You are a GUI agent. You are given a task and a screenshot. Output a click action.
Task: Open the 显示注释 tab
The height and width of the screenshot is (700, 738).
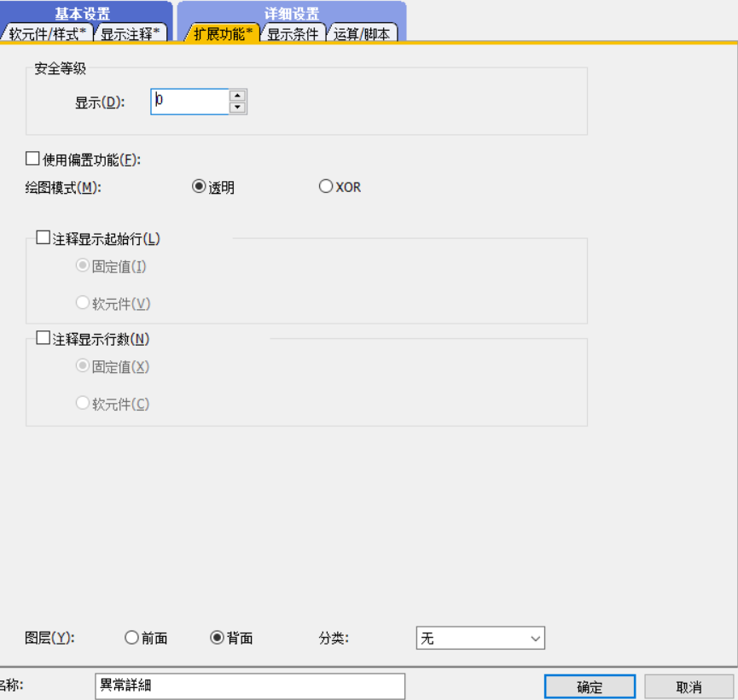[x=130, y=34]
